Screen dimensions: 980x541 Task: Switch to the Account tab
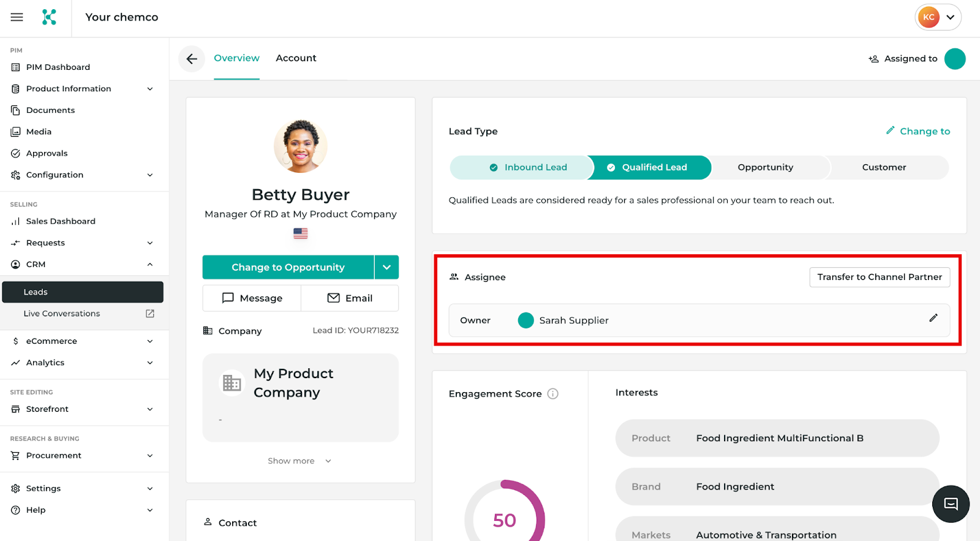click(x=296, y=58)
